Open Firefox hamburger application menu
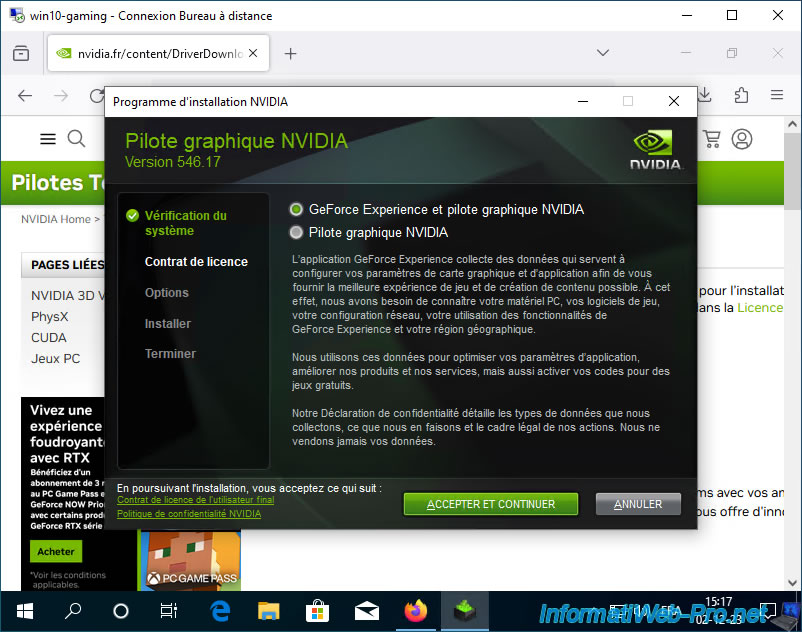Screen dimensions: 802x632 (777, 95)
